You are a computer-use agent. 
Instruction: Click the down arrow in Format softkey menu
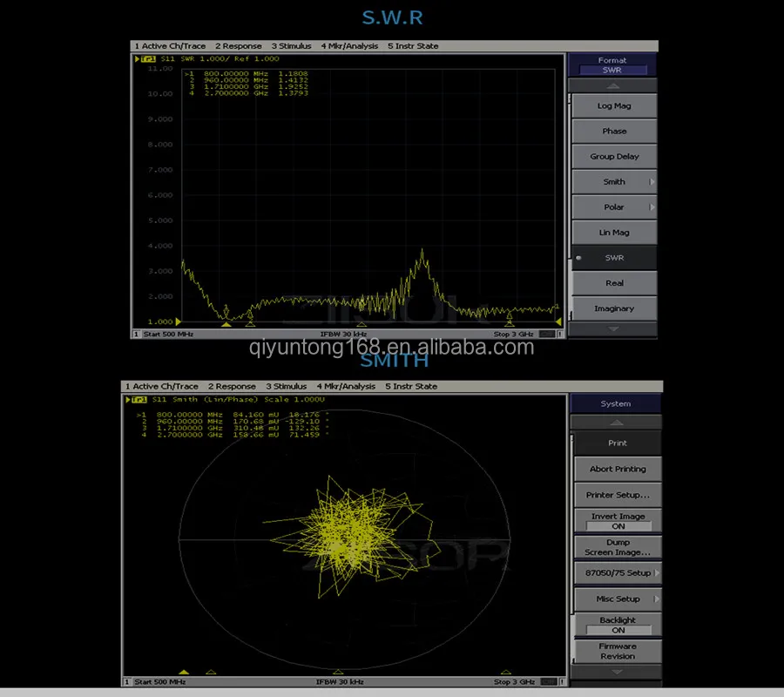(x=613, y=329)
